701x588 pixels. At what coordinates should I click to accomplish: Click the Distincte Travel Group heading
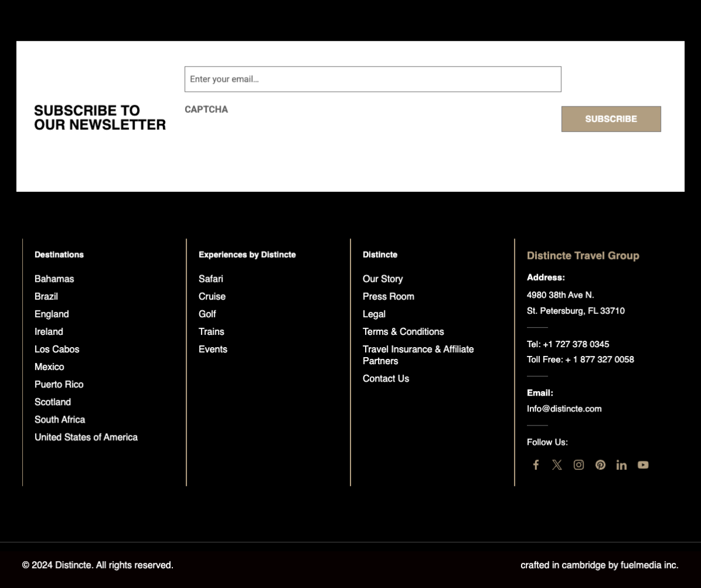pyautogui.click(x=583, y=255)
